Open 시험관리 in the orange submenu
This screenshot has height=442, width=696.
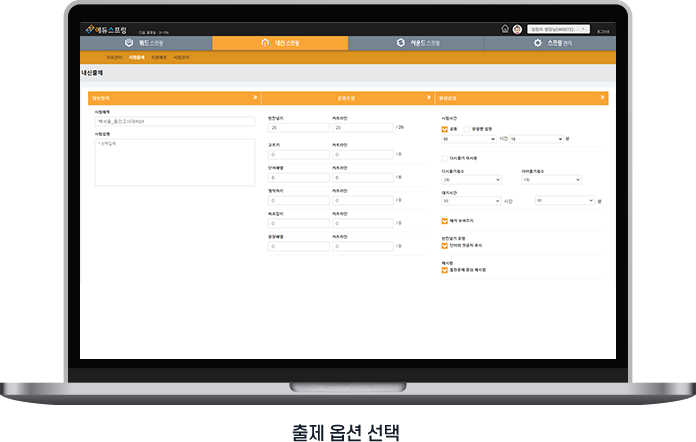pos(181,58)
